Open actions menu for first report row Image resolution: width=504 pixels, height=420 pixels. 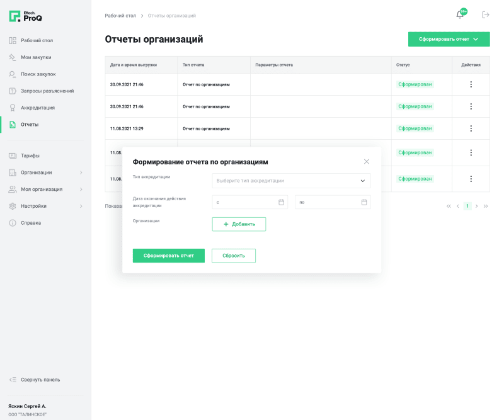pyautogui.click(x=471, y=84)
